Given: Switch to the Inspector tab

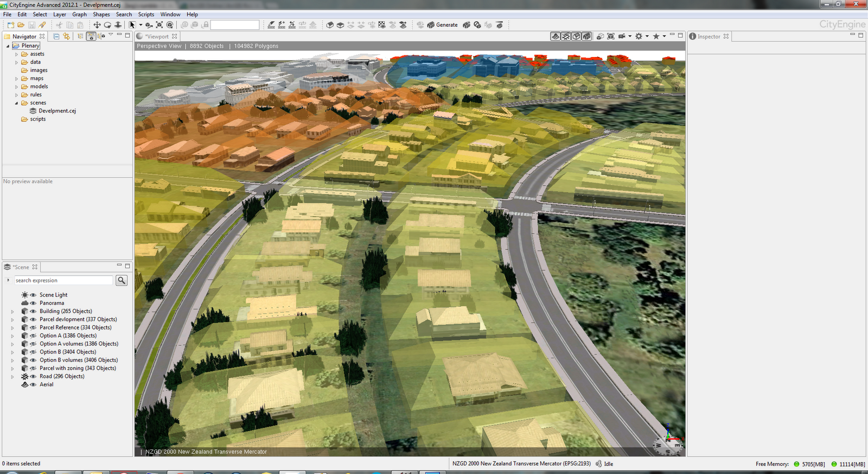Looking at the screenshot, I should pos(709,36).
